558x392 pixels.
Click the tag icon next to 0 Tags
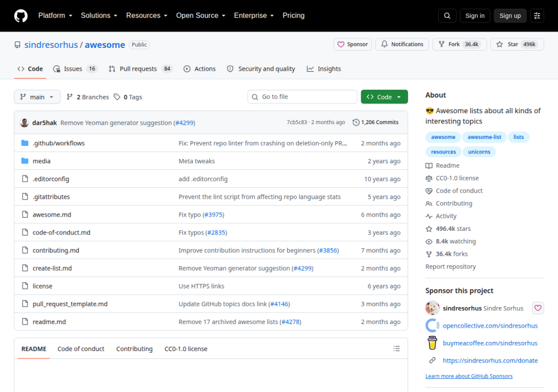coord(117,97)
